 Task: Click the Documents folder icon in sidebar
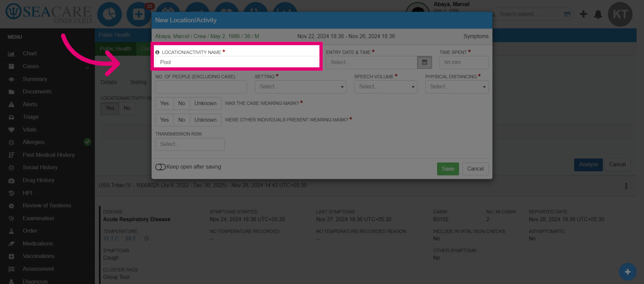pyautogui.click(x=11, y=92)
